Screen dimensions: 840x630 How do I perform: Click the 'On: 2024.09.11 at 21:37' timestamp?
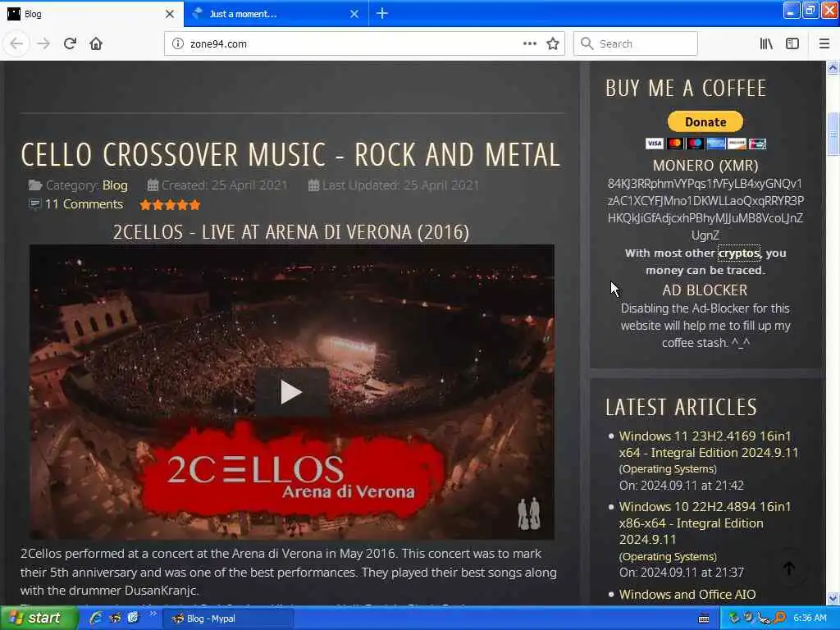682,572
